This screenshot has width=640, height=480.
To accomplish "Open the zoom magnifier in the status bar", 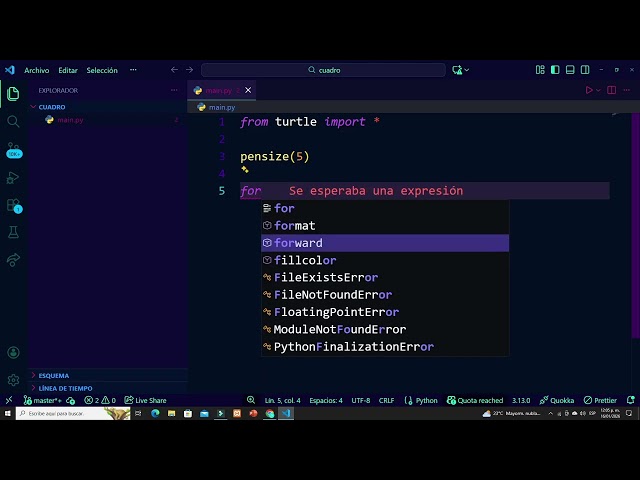I will tap(251, 400).
